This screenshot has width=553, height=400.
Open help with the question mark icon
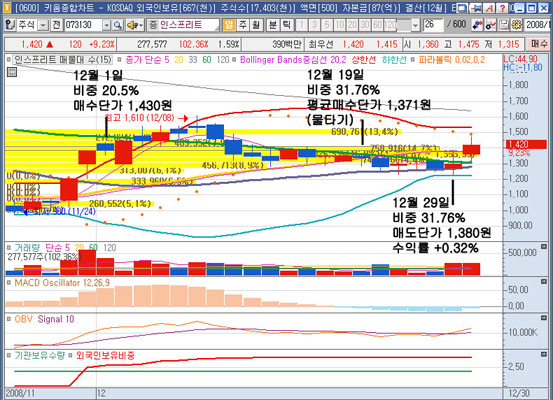pyautogui.click(x=503, y=8)
